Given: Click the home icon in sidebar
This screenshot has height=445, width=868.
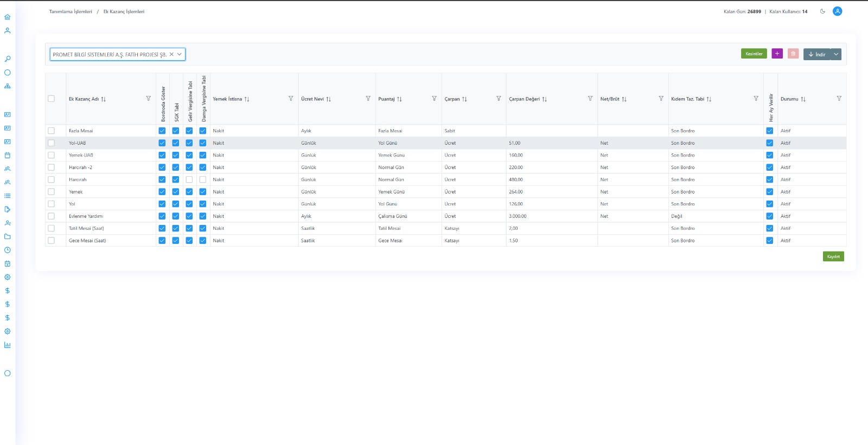Looking at the screenshot, I should [7, 17].
